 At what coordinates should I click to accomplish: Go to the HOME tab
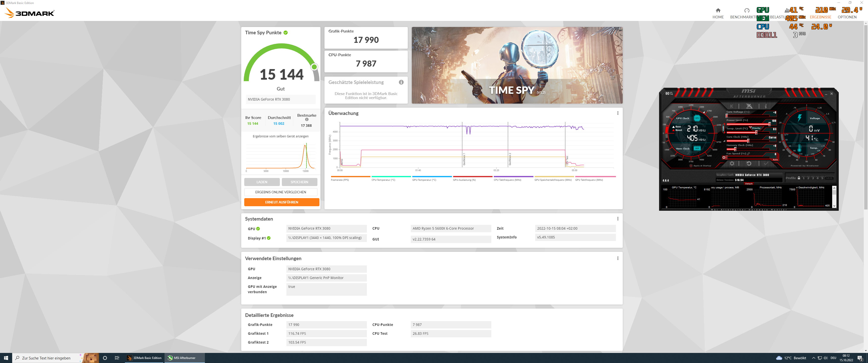pyautogui.click(x=718, y=13)
